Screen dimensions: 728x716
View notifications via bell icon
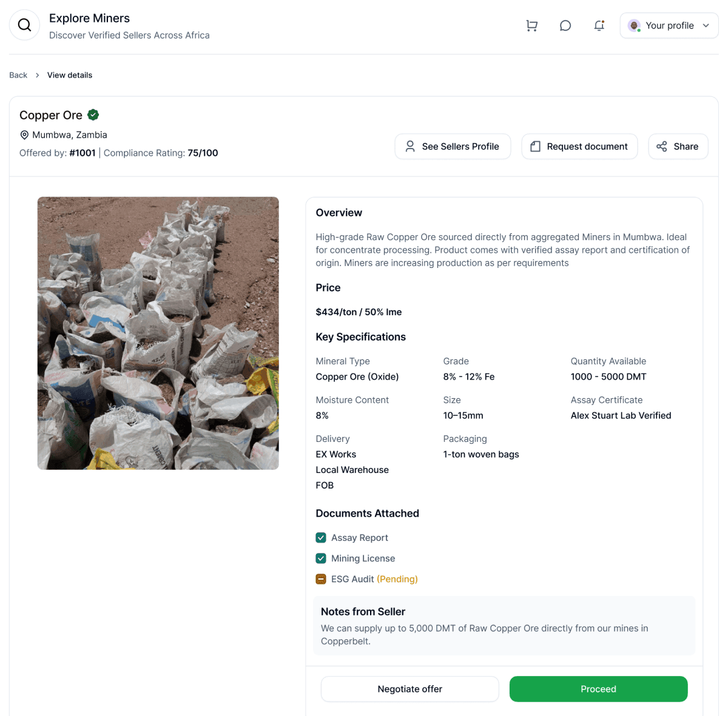pyautogui.click(x=599, y=25)
